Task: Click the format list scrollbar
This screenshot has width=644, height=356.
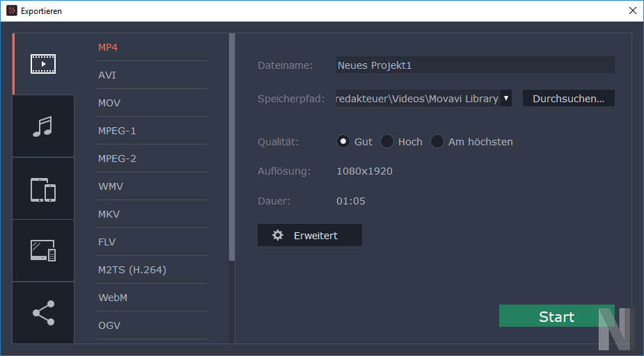Action: 232,146
